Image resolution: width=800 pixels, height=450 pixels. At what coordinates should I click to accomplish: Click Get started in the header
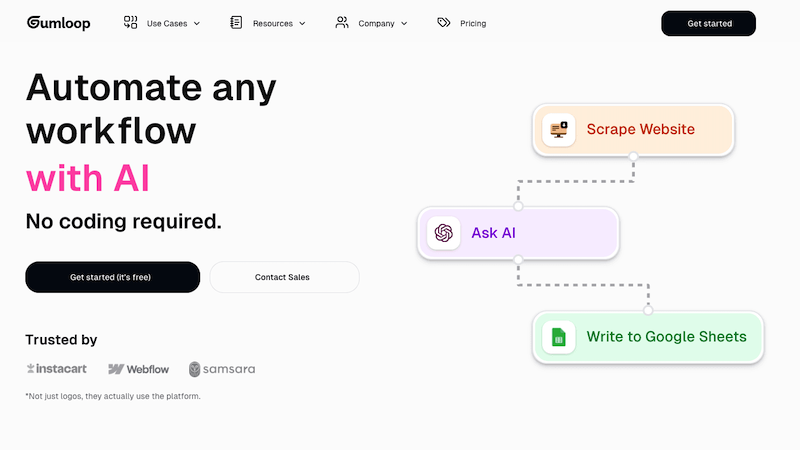[709, 23]
